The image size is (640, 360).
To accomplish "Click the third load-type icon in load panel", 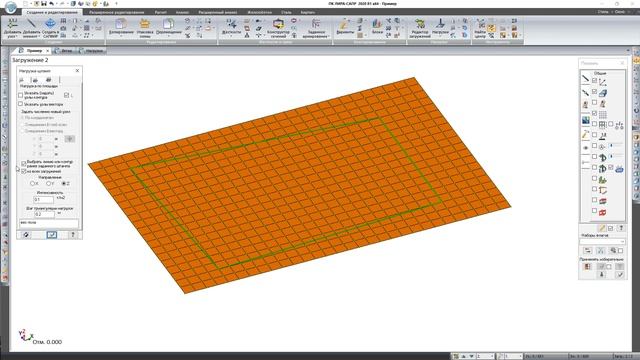I will [49, 80].
